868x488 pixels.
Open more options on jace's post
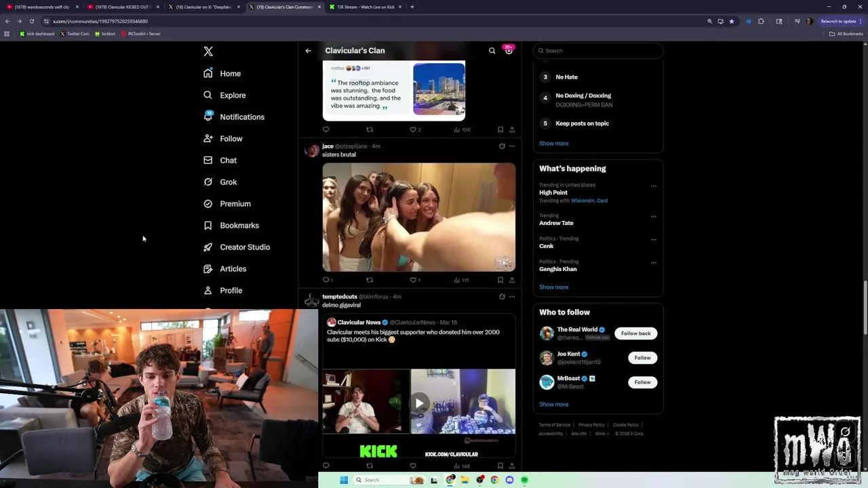click(512, 146)
